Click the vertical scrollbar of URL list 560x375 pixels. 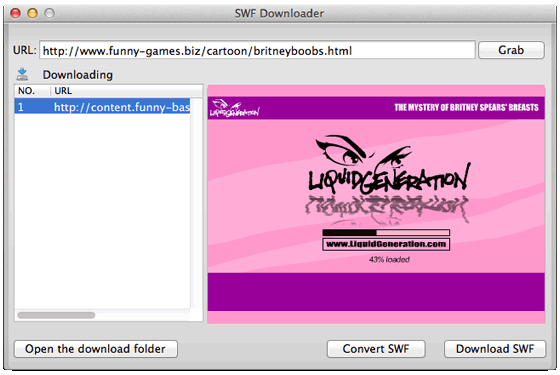(196, 204)
